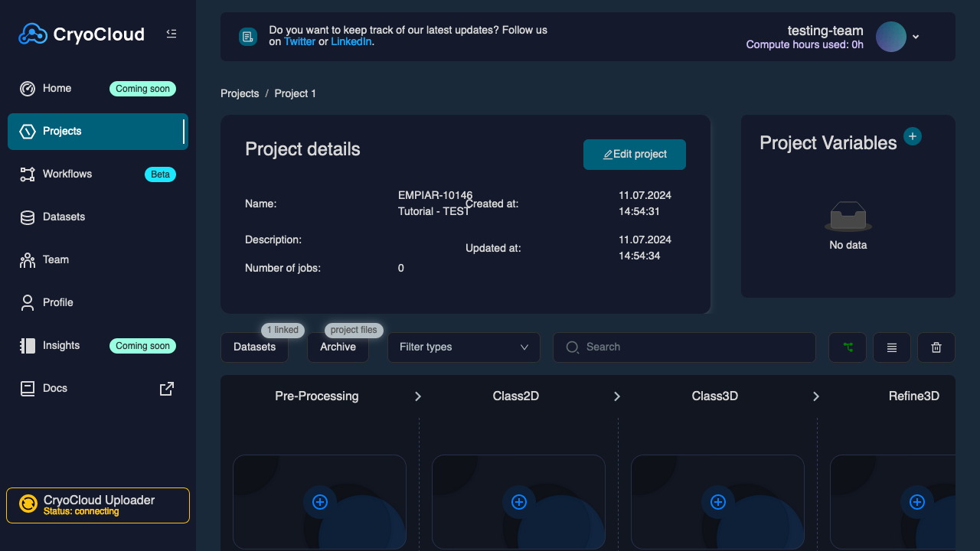Viewport: 980px width, 551px height.
Task: Click the Team people icon
Action: coord(28,260)
